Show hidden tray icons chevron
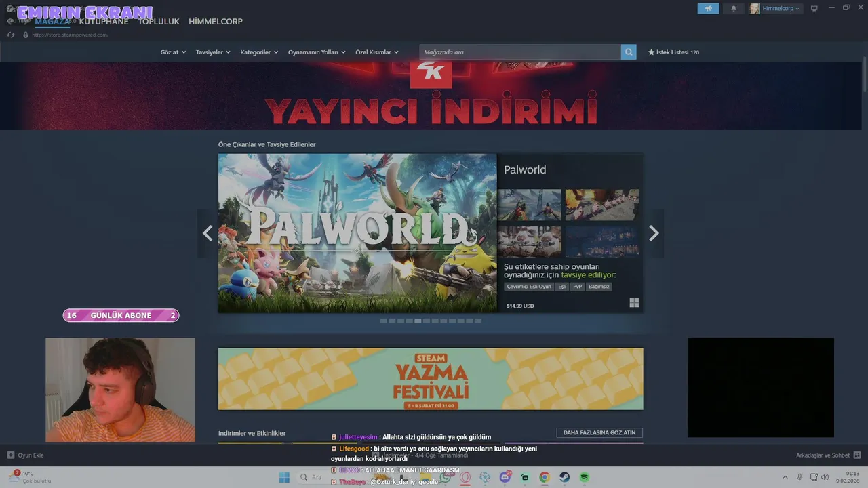 [785, 477]
